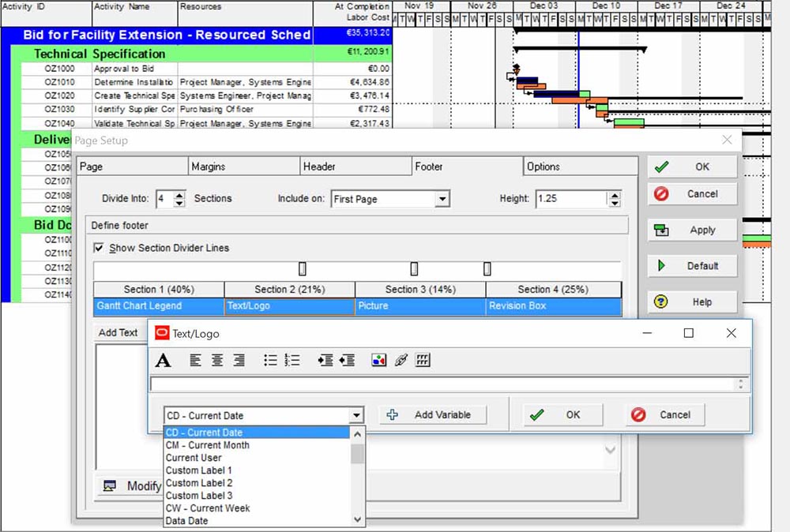Toggle Show Section Divider Lines checkbox
The width and height of the screenshot is (790, 532).
coord(99,248)
